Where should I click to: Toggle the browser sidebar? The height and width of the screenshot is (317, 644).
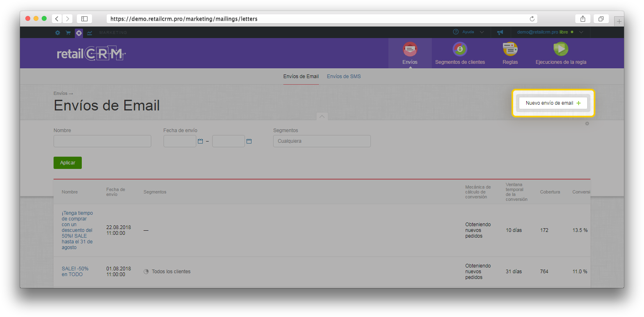coord(84,19)
